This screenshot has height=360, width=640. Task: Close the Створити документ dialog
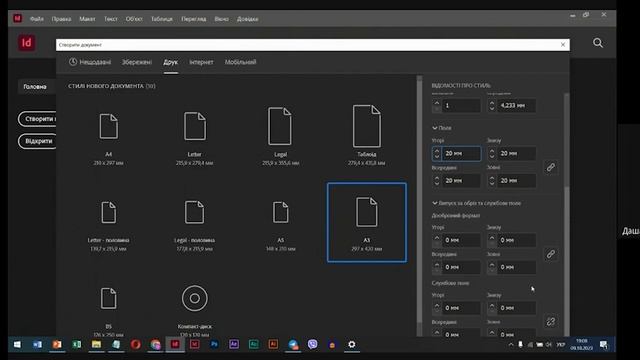point(563,44)
